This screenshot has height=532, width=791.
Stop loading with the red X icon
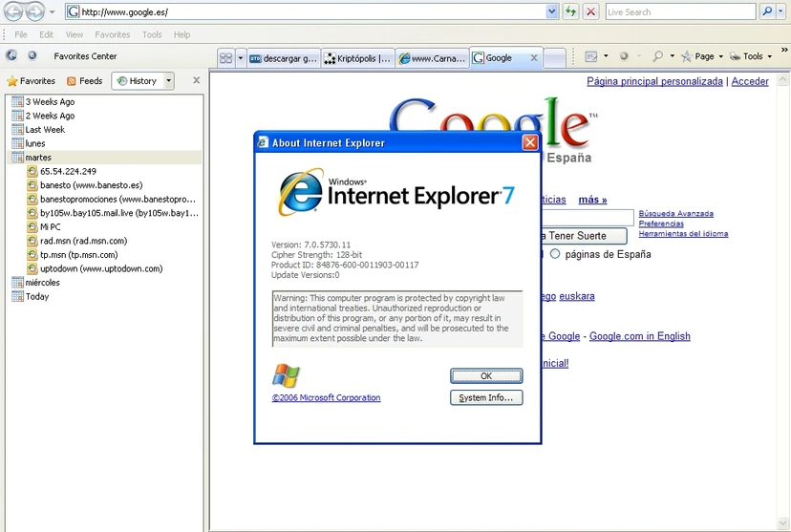(x=590, y=11)
